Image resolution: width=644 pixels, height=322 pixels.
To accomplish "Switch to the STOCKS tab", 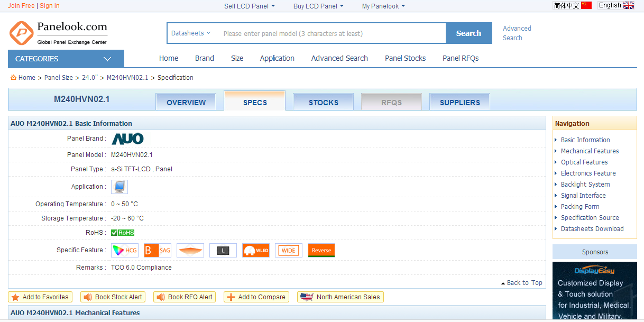I will point(324,103).
